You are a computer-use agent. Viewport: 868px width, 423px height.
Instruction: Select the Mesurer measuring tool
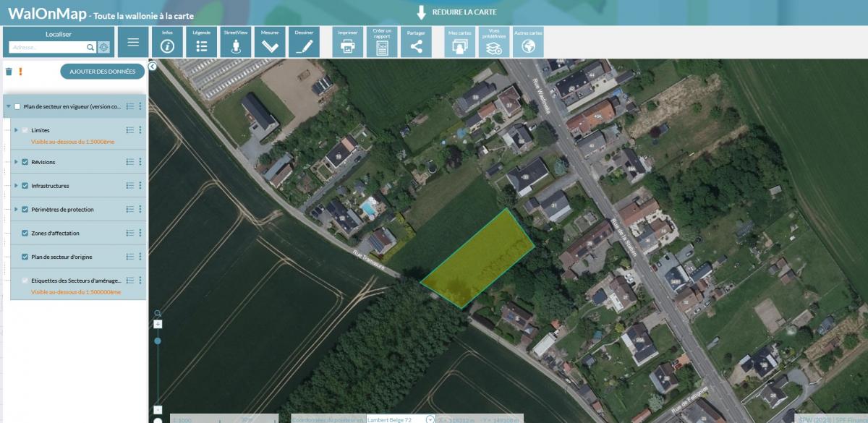click(270, 43)
